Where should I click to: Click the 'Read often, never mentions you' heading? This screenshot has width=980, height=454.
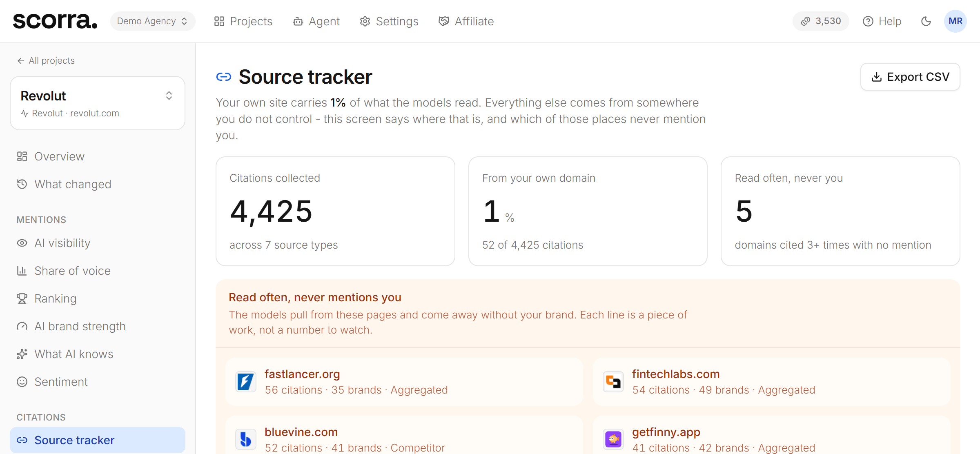pyautogui.click(x=315, y=297)
